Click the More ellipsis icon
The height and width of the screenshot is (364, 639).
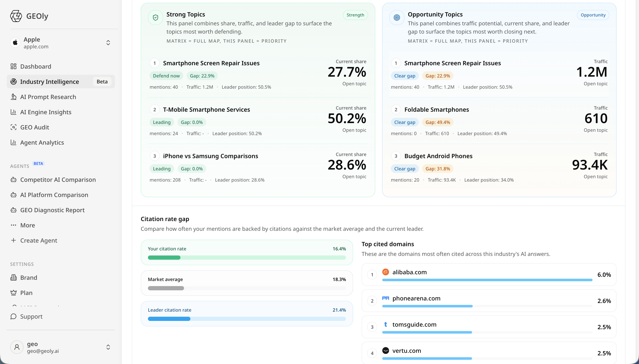click(14, 225)
